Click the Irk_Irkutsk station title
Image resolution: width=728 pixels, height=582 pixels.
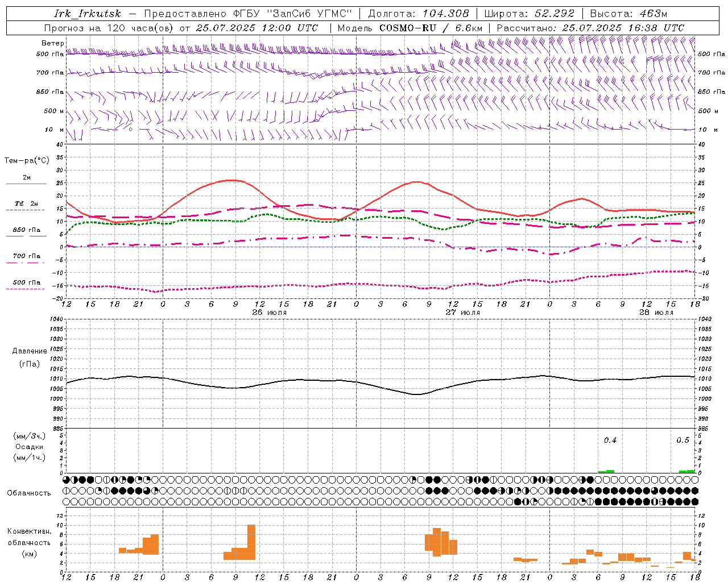pyautogui.click(x=88, y=14)
